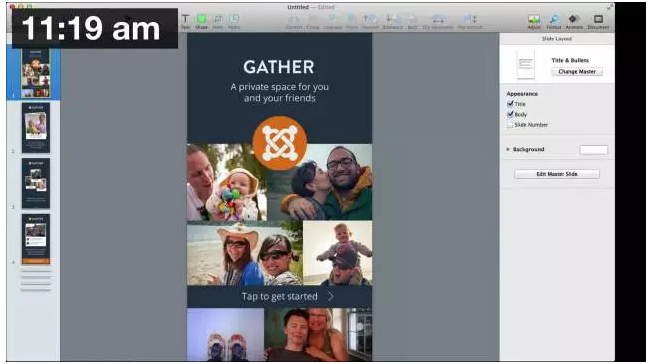
Task: Enable the Slide Number checkbox
Action: click(510, 124)
